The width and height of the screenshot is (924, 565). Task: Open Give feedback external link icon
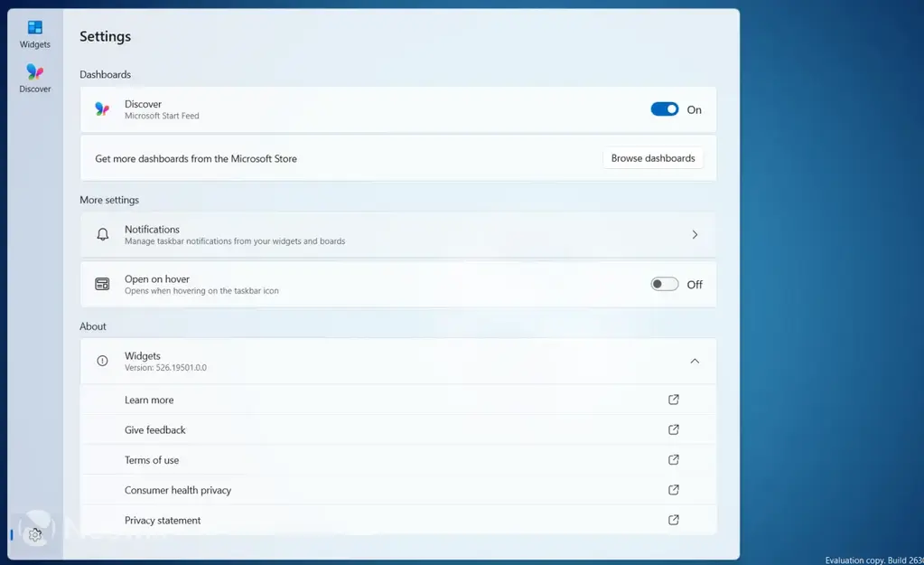click(674, 429)
